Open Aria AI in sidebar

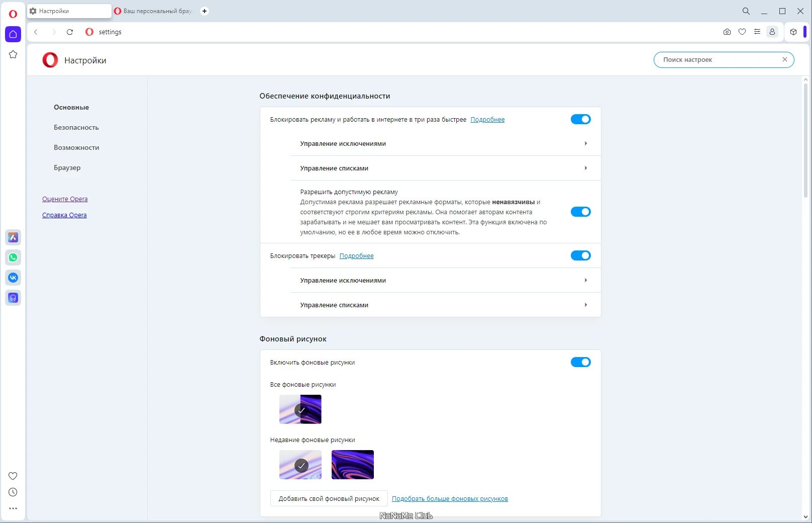pyautogui.click(x=13, y=237)
